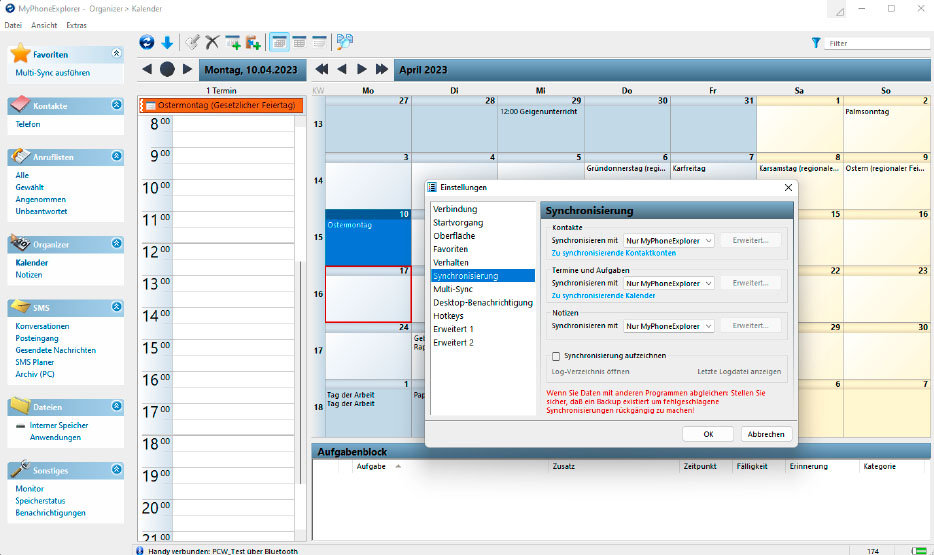Open Termine und Aufgaben sync dropdown
Viewport: 934px width, 555px height.
[669, 283]
